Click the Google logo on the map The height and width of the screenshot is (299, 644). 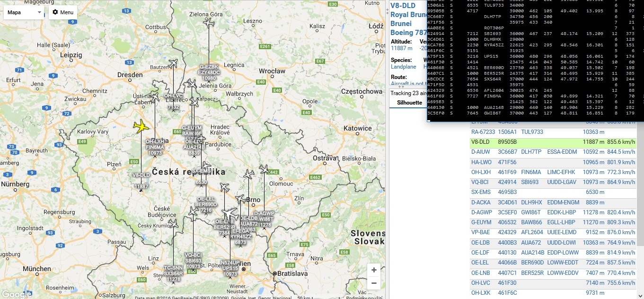point(17,294)
